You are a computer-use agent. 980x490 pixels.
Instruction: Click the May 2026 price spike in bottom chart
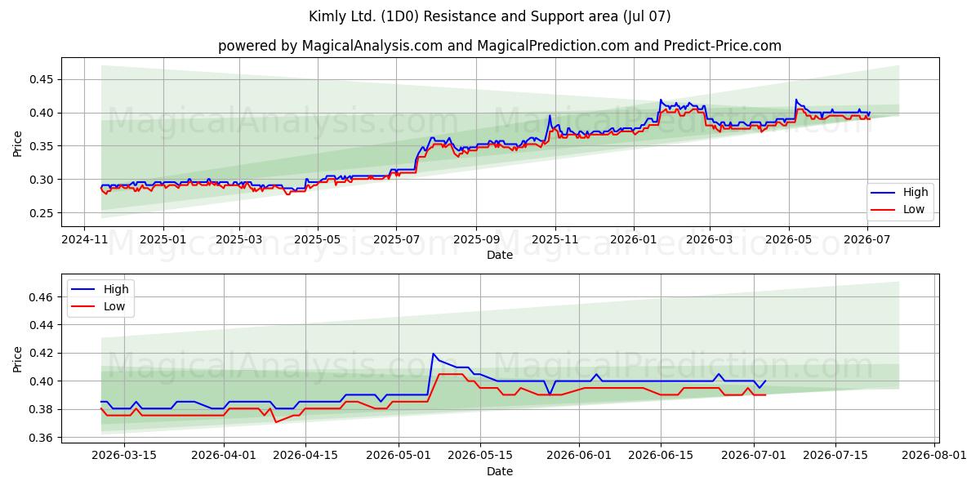tap(433, 354)
